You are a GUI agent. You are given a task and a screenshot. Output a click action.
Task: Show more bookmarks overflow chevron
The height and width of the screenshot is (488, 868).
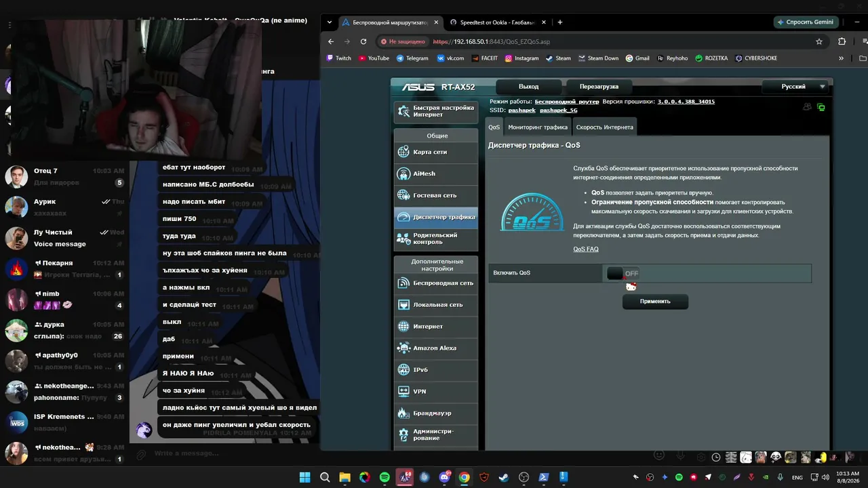click(841, 58)
